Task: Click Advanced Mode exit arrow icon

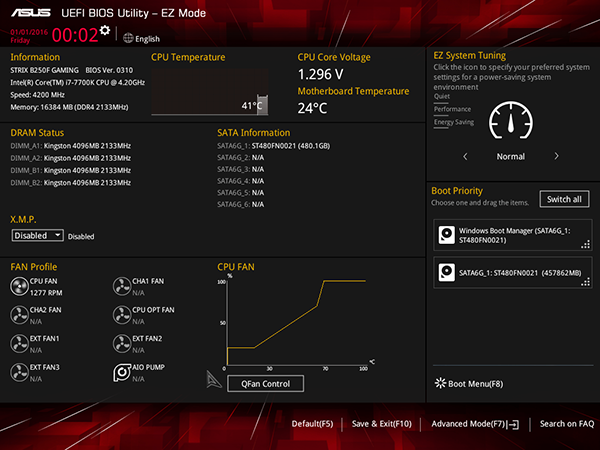Action: [x=514, y=424]
